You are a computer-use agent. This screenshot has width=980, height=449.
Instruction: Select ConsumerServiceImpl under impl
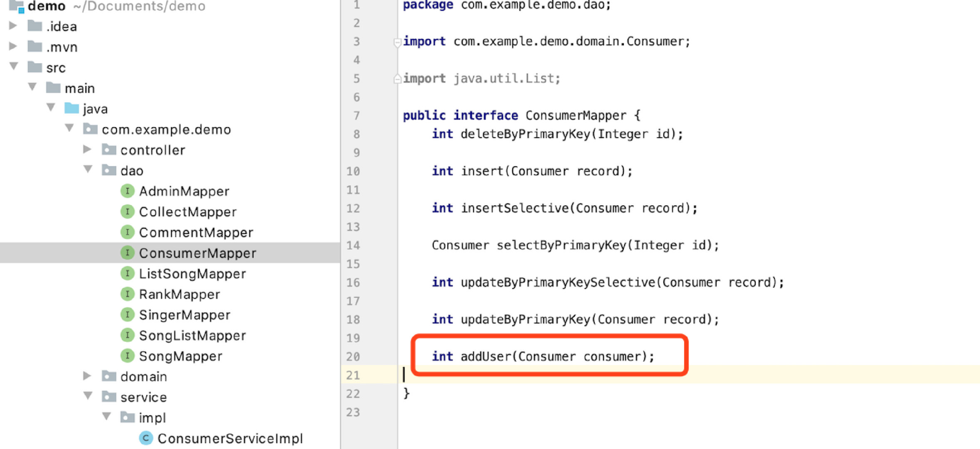pyautogui.click(x=230, y=438)
